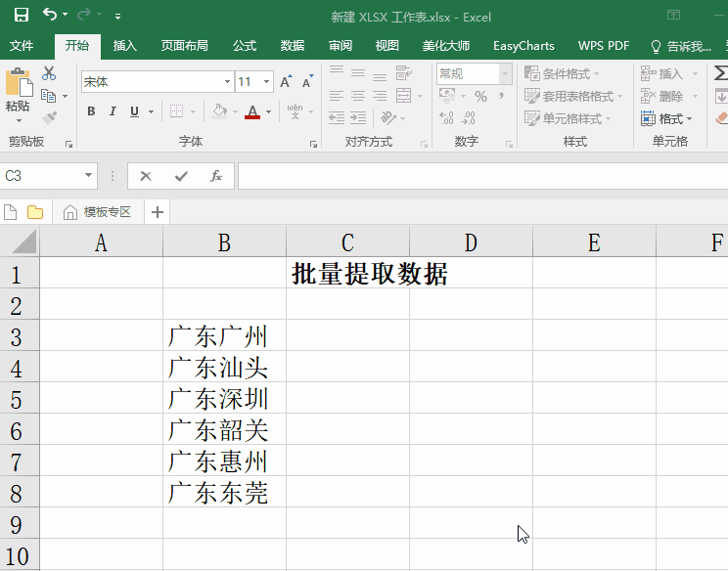Screen dimensions: 728x571
Task: Click the AutoSum sigma icon
Action: [720, 73]
